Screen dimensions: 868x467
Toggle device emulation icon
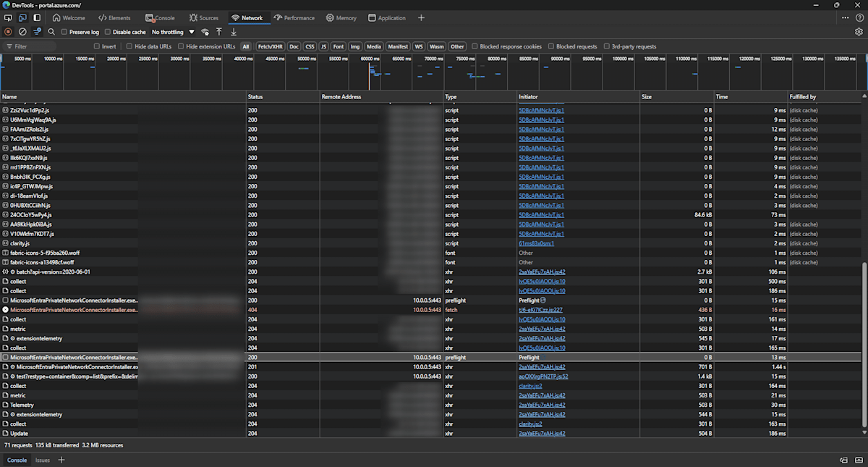coord(22,17)
